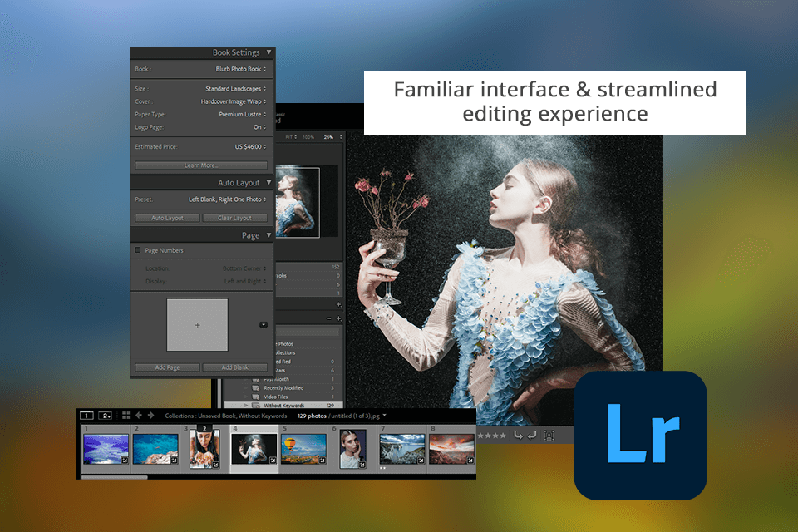Select filmstrip photo 5 of hot air balloon
Viewport: 798px width, 532px height.
click(303, 449)
